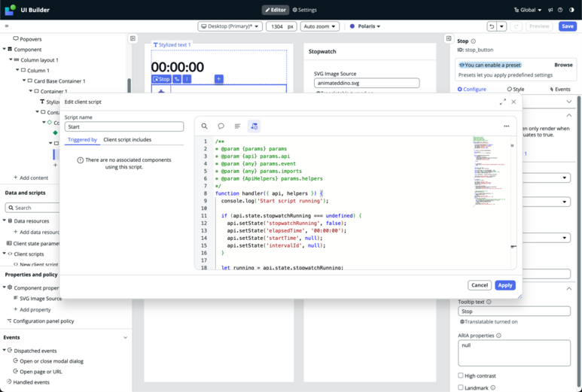Click the UI Builder logo icon

coord(10,10)
